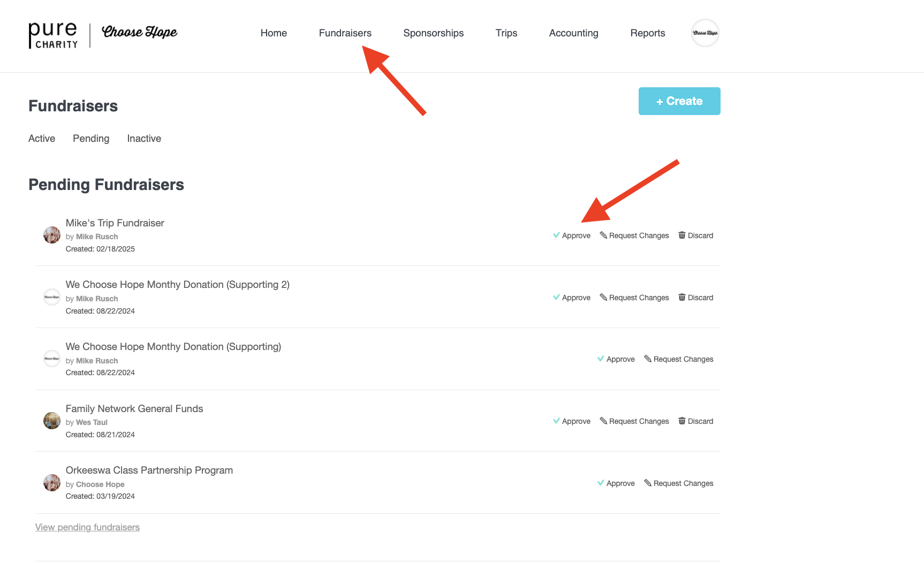Follow the View pending fundraisers link

87,527
